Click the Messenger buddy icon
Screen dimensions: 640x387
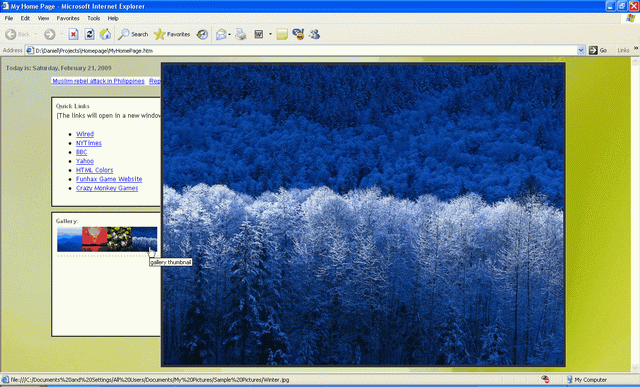tap(314, 34)
